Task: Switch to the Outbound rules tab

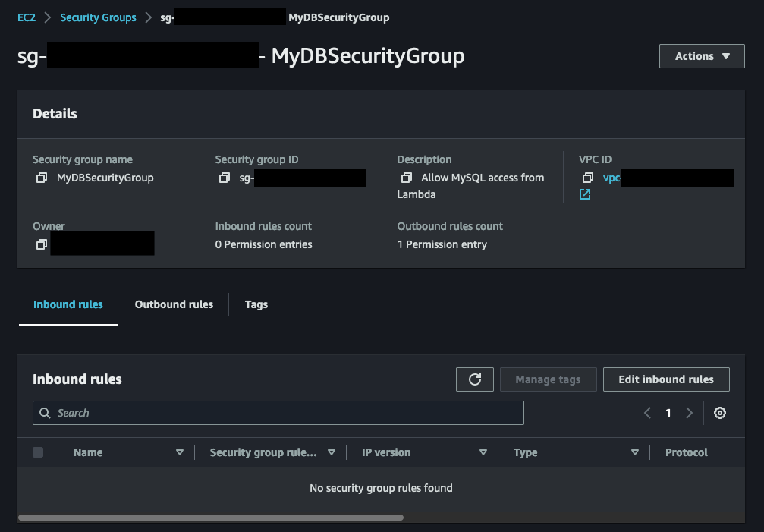Action: pyautogui.click(x=174, y=304)
